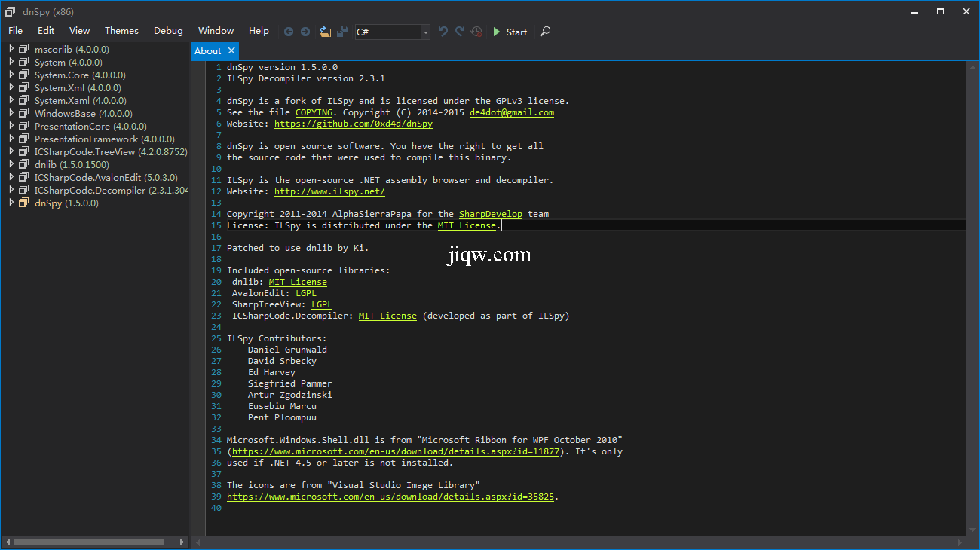This screenshot has height=550, width=980.
Task: Open the SharpDevelop hyperlink
Action: point(490,214)
